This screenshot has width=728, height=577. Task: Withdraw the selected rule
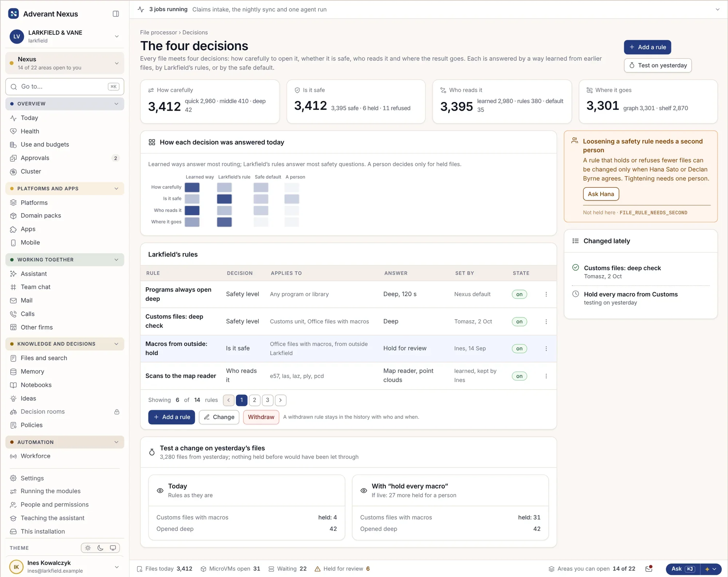(x=261, y=417)
